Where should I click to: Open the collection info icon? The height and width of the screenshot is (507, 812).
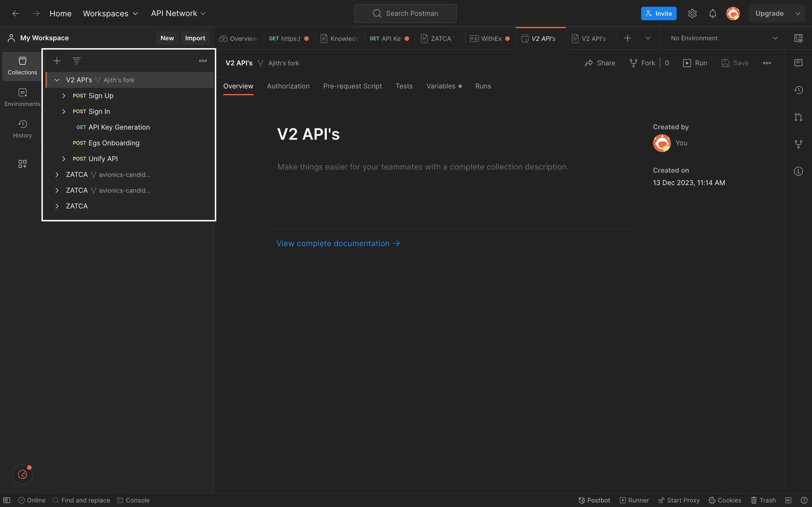pyautogui.click(x=798, y=171)
